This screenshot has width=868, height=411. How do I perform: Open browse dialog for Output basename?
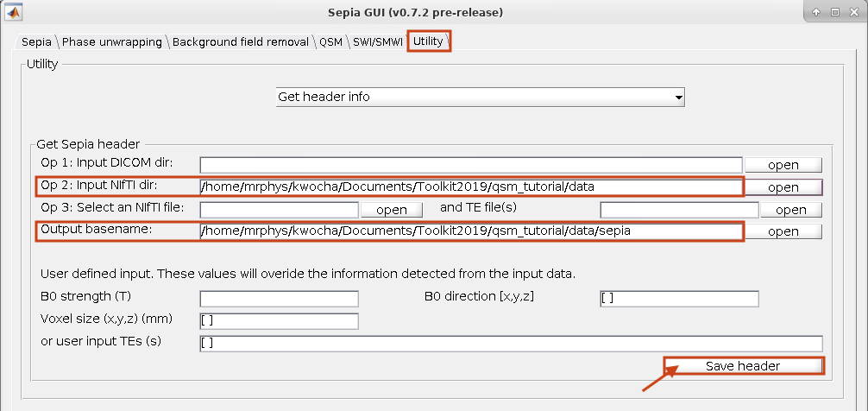783,231
